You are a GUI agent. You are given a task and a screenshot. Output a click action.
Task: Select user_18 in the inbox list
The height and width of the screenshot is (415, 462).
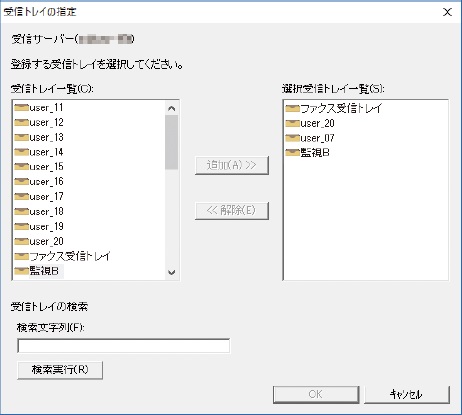(46, 212)
